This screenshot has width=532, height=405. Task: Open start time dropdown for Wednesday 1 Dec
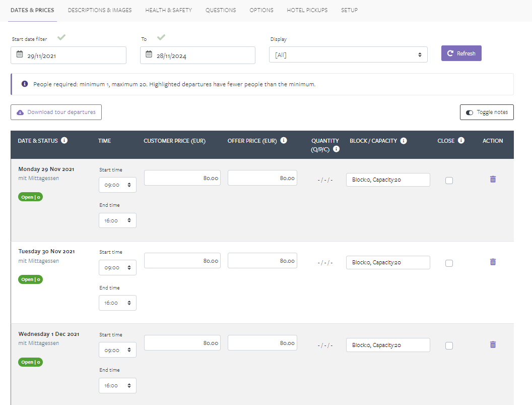point(117,350)
